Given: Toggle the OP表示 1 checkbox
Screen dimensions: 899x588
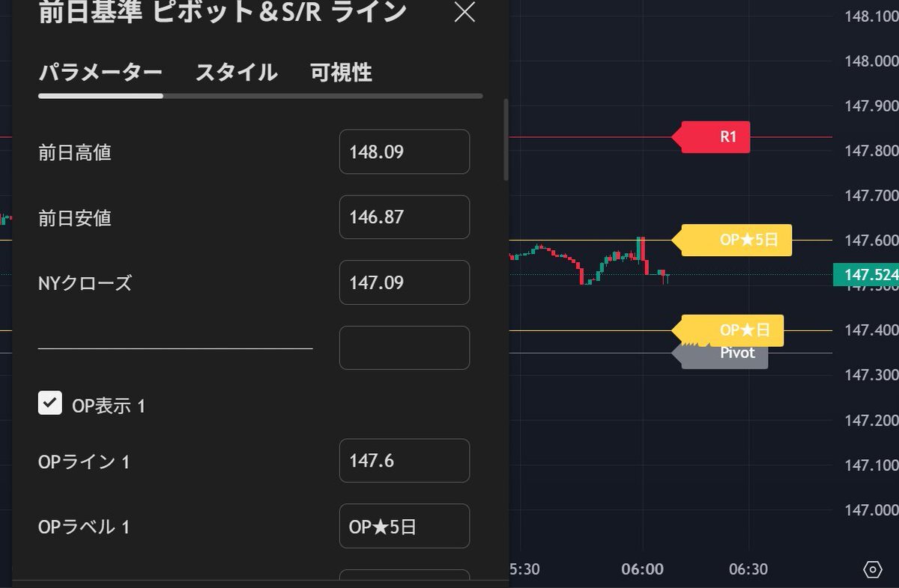Looking at the screenshot, I should point(50,403).
